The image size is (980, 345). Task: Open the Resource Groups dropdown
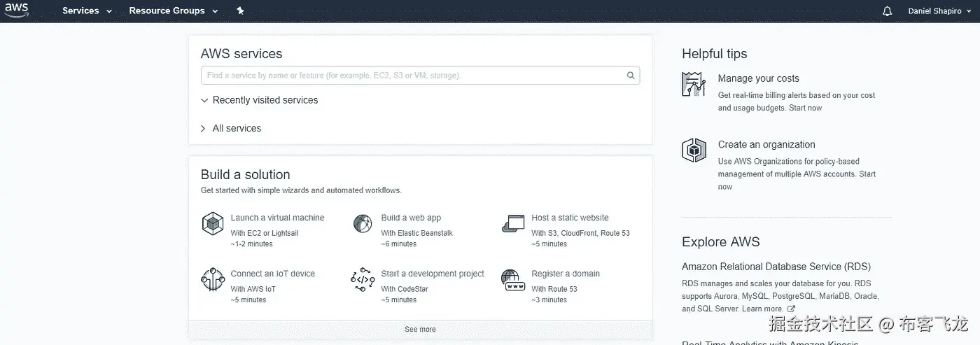click(x=173, y=11)
